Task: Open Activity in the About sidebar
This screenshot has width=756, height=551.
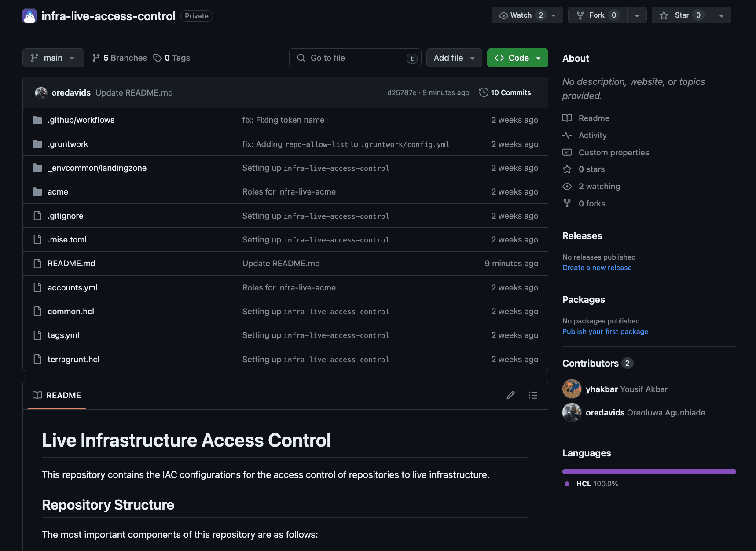Action: [592, 136]
